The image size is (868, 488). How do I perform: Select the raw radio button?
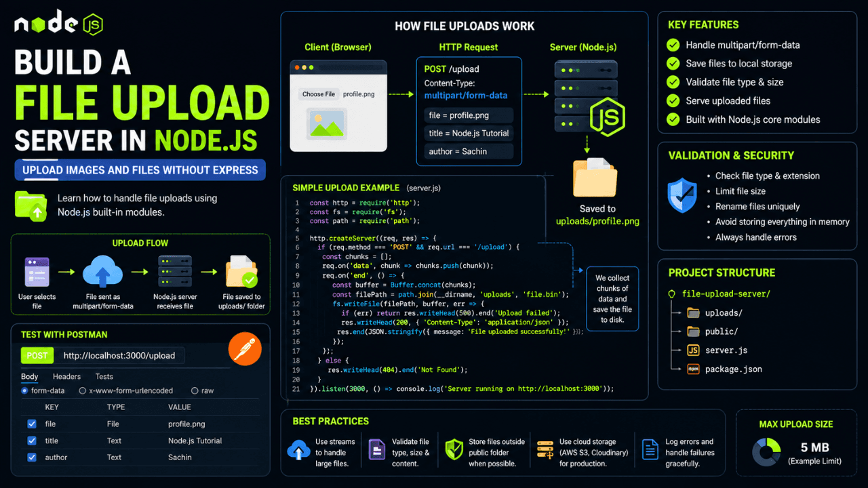coord(194,390)
